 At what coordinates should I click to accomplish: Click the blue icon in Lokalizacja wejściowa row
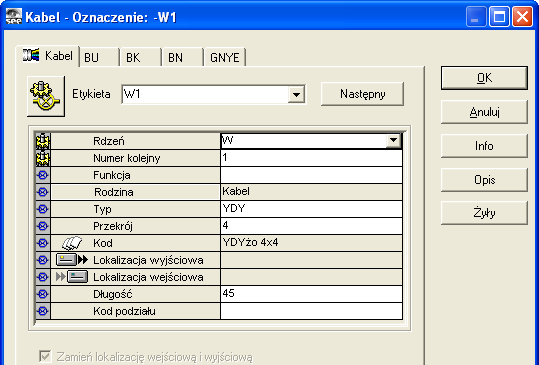[43, 277]
